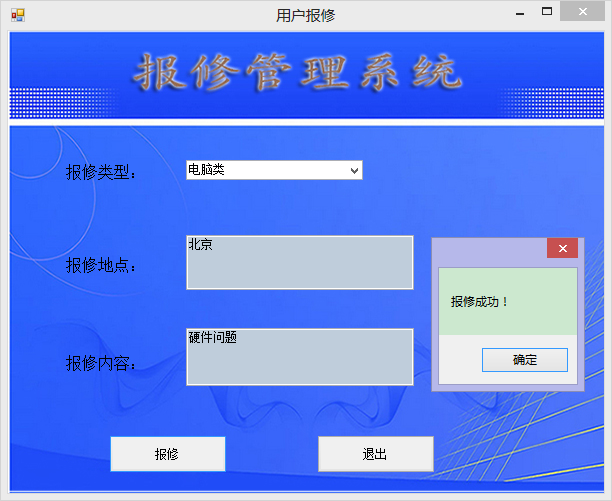612x501 pixels.
Task: Minimize the 用户报修 window
Action: [520, 12]
